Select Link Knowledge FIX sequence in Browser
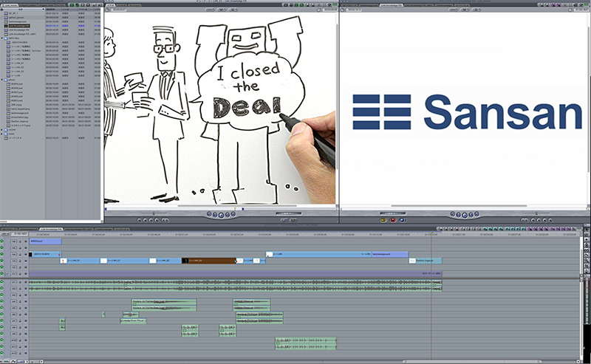This screenshot has width=591, height=364. click(19, 26)
